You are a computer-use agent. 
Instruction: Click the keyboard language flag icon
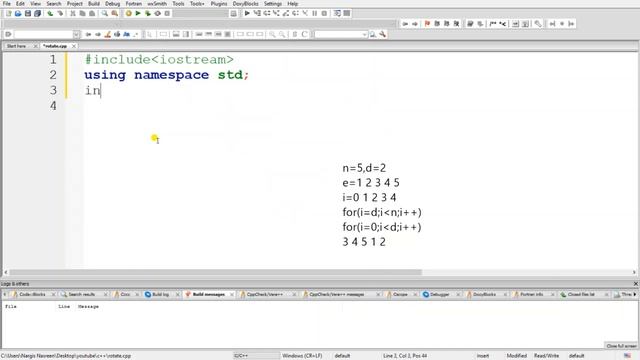point(627,356)
